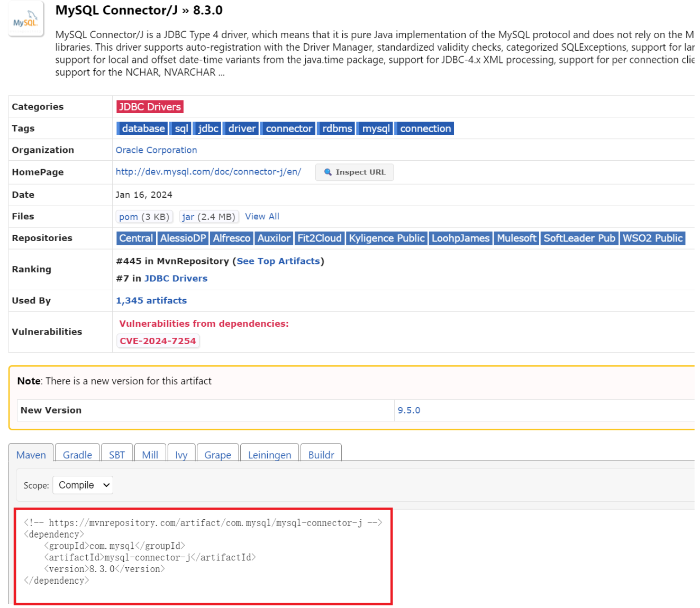Open the JDBC Drivers category badge
Viewport: 700px width, 608px height.
pyautogui.click(x=150, y=107)
